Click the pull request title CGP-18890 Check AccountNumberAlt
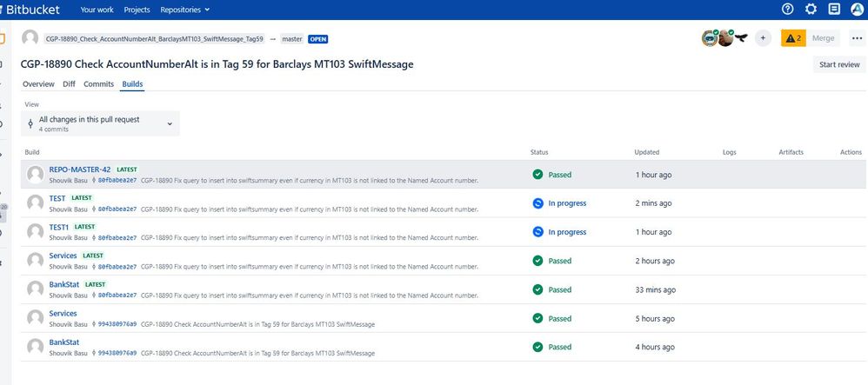The height and width of the screenshot is (385, 868). point(217,64)
